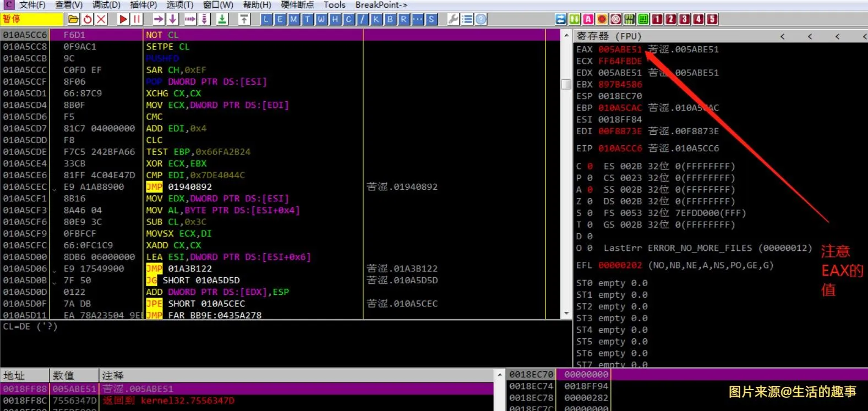This screenshot has height=411, width=868.
Task: Click the disassembly pane scrollbar thumb
Action: point(566,84)
